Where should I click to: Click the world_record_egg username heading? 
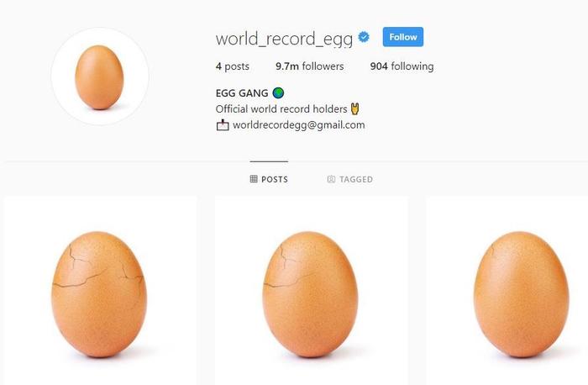point(284,39)
